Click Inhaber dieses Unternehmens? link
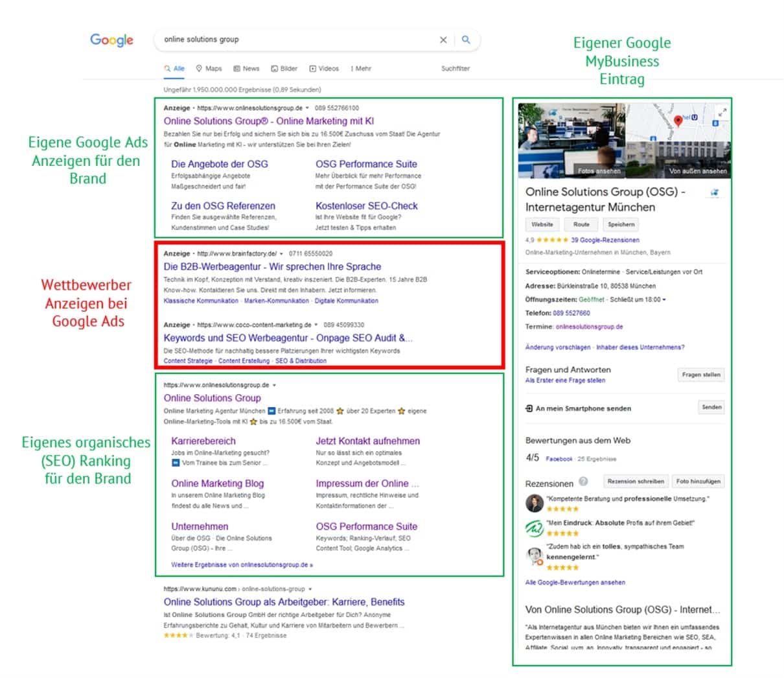784x678 pixels. [640, 347]
